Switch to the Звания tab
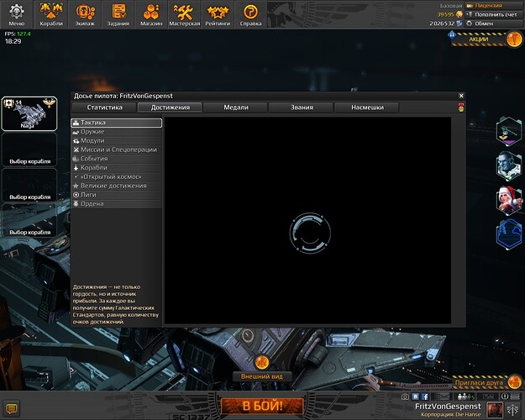Screen dimensions: 525x420 [302, 108]
